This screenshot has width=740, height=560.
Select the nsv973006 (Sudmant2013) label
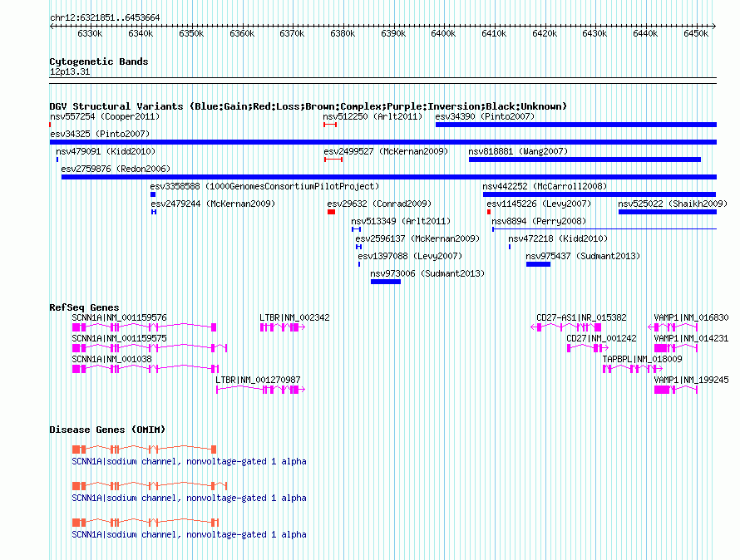pyautogui.click(x=427, y=273)
